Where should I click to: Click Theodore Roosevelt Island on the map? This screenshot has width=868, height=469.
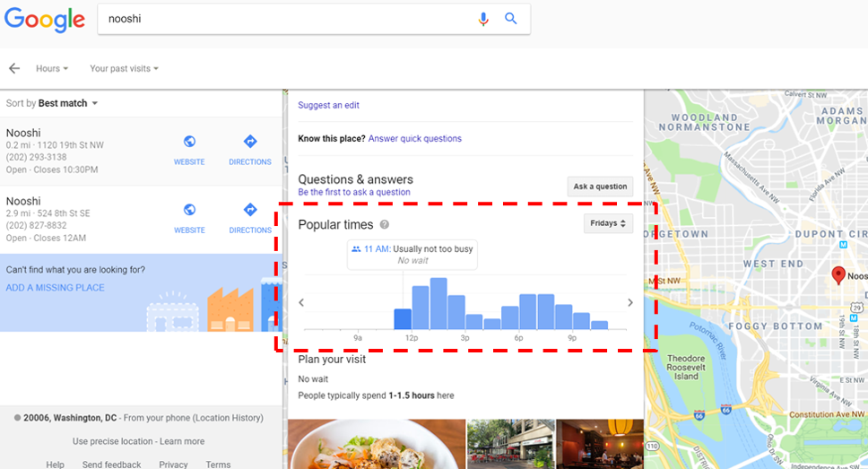point(686,367)
